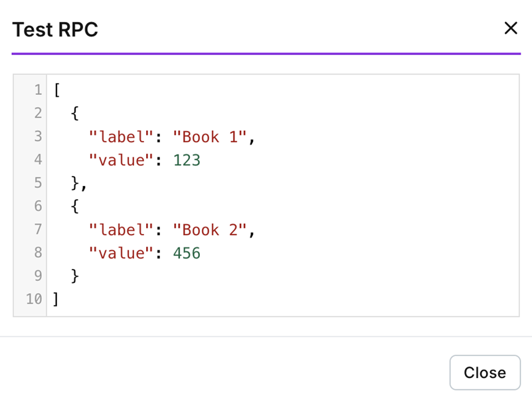This screenshot has width=532, height=398.
Task: Click line number 1 in the gutter
Action: point(38,90)
